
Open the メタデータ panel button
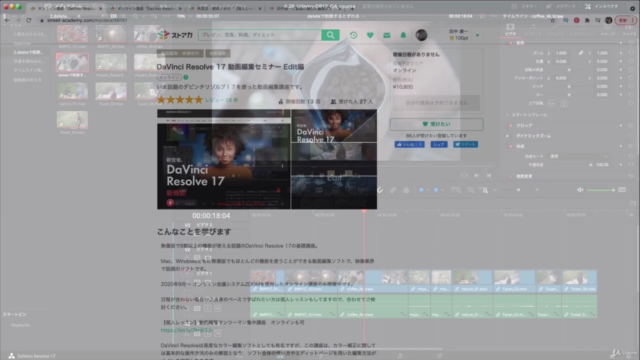click(x=562, y=7)
